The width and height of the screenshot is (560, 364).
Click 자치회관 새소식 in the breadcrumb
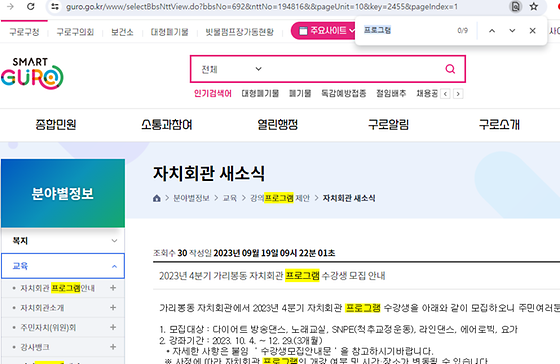pos(349,198)
